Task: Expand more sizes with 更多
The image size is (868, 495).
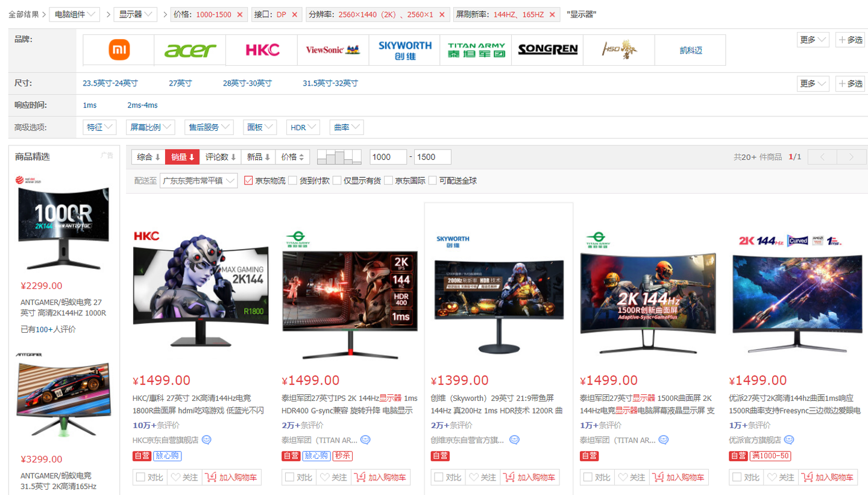Action: pos(814,83)
